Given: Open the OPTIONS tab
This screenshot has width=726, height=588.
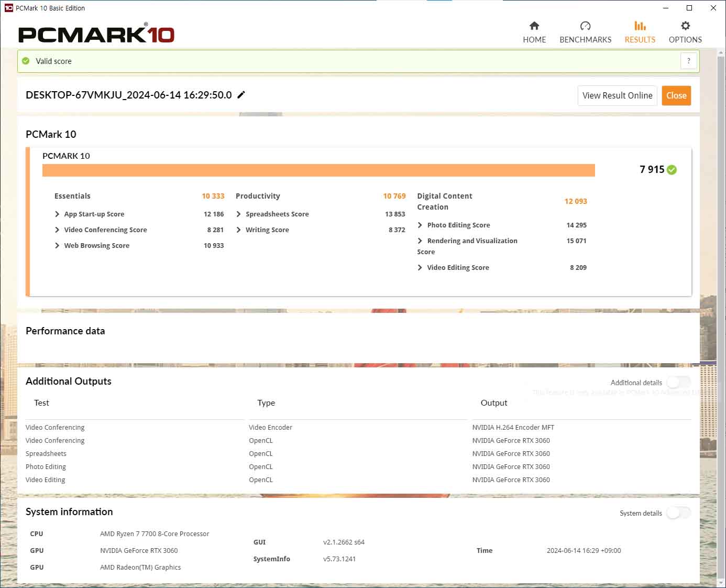Looking at the screenshot, I should [685, 32].
